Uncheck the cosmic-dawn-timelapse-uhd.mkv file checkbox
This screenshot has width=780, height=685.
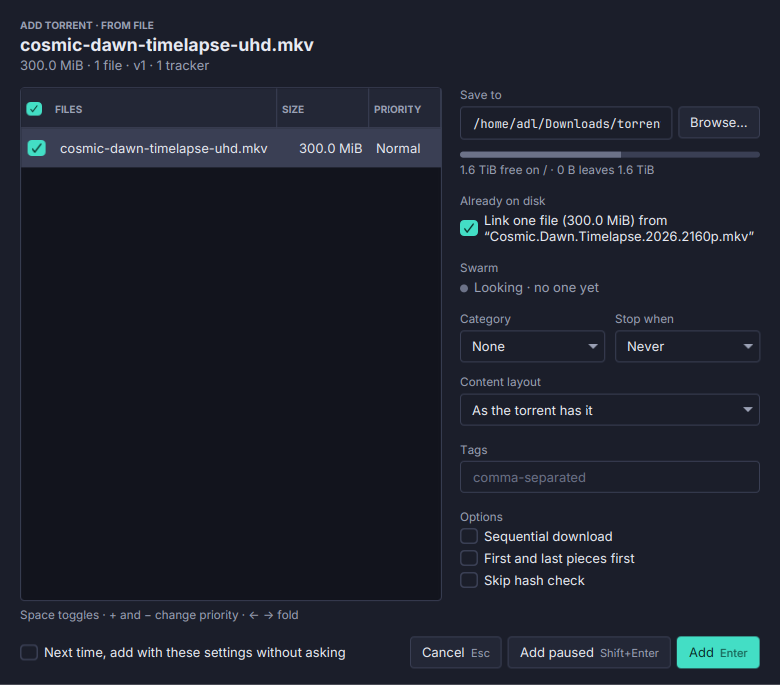tap(36, 148)
